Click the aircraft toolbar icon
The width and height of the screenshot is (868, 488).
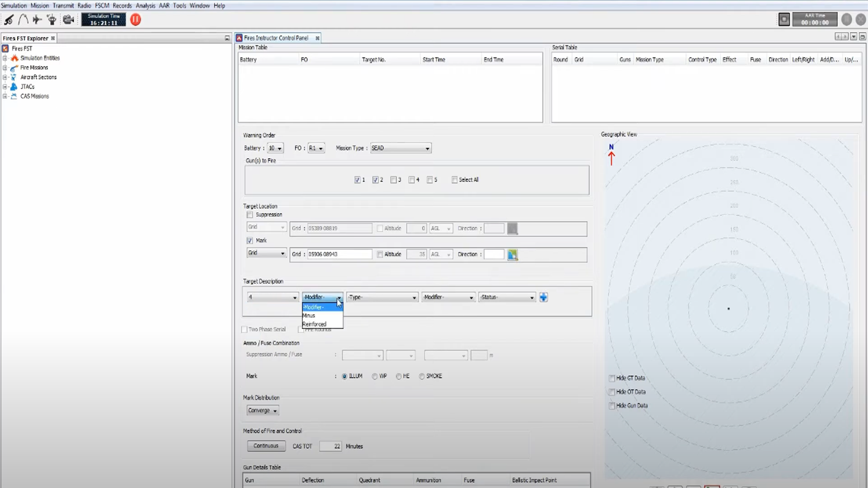37,19
